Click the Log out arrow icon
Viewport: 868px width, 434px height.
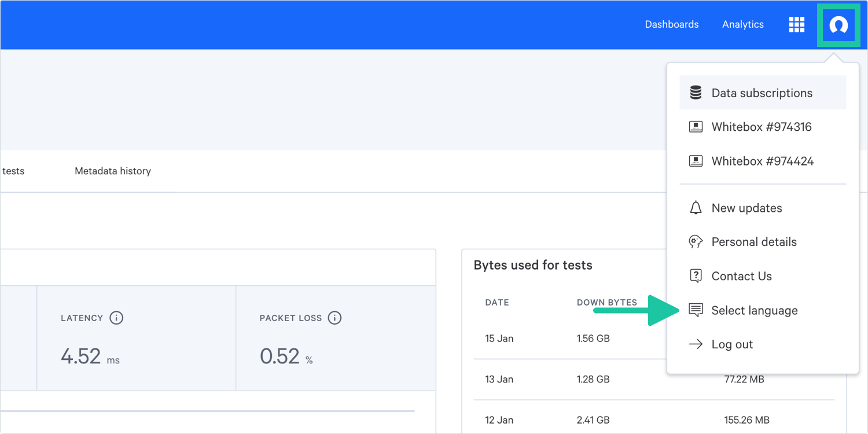[x=696, y=344]
